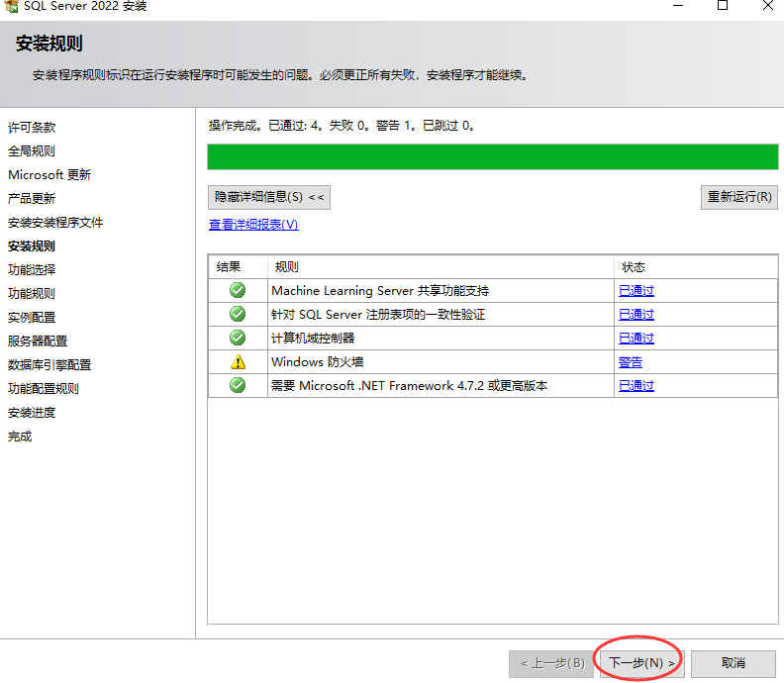Maximize the SQL Server 2022 setup window
Screen dimensions: 784x683
click(x=723, y=6)
